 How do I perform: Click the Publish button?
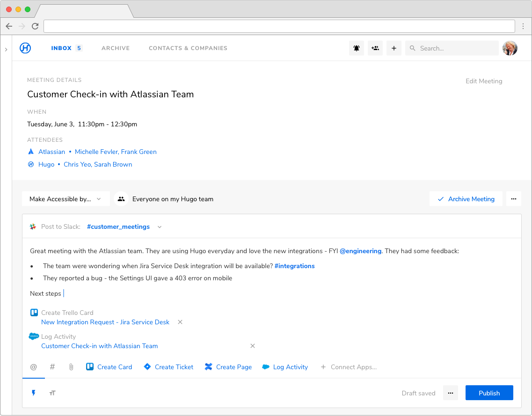(x=489, y=393)
